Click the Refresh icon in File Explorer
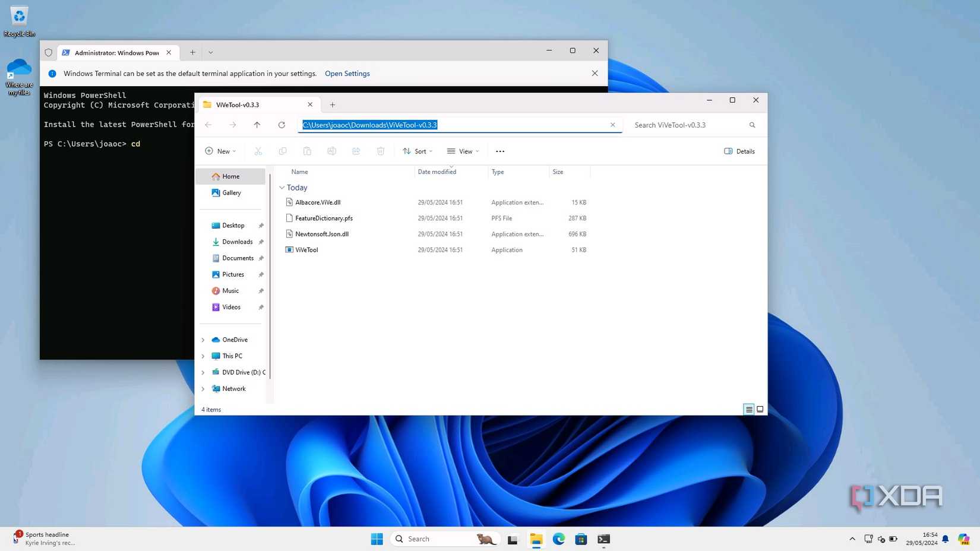 [282, 125]
